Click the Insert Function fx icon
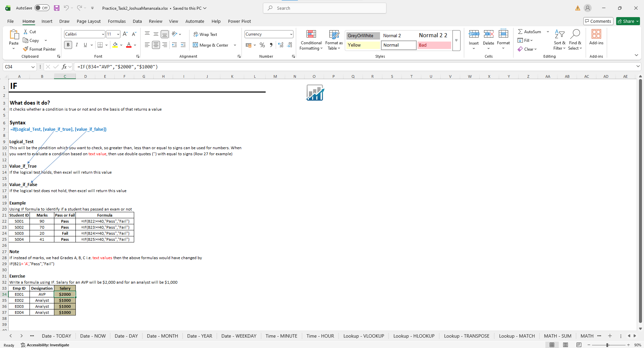The width and height of the screenshot is (644, 348). coord(64,67)
